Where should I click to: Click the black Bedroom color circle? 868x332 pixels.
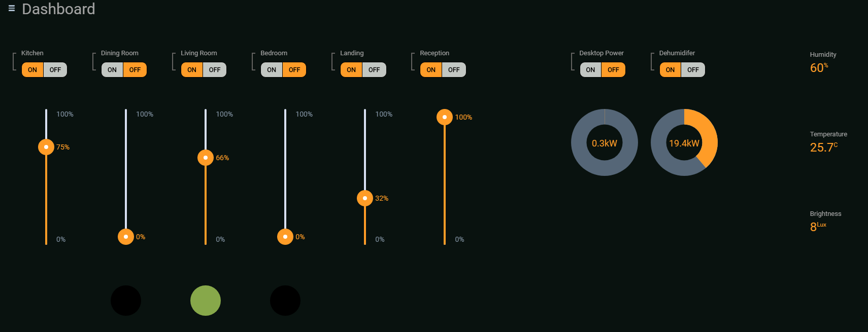(x=285, y=301)
